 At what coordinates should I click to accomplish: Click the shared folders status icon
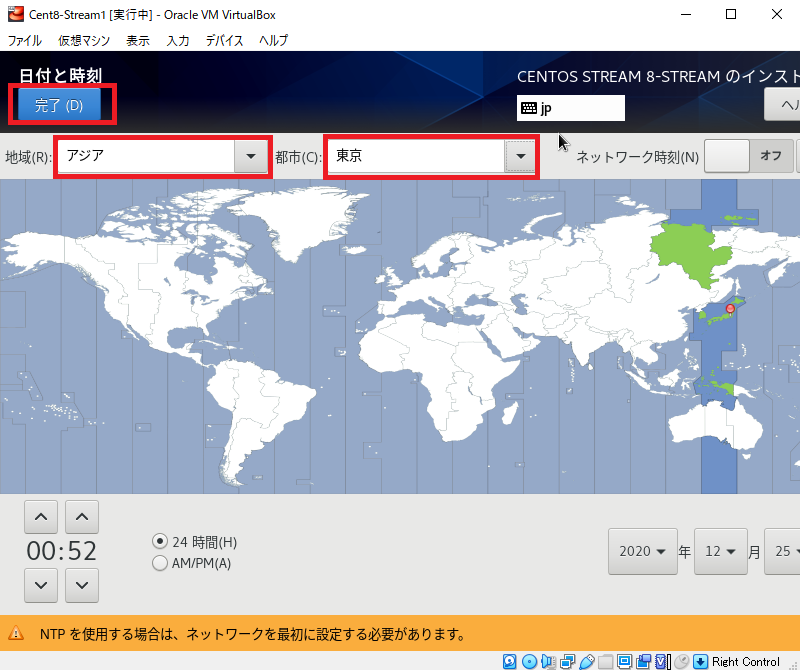605,661
